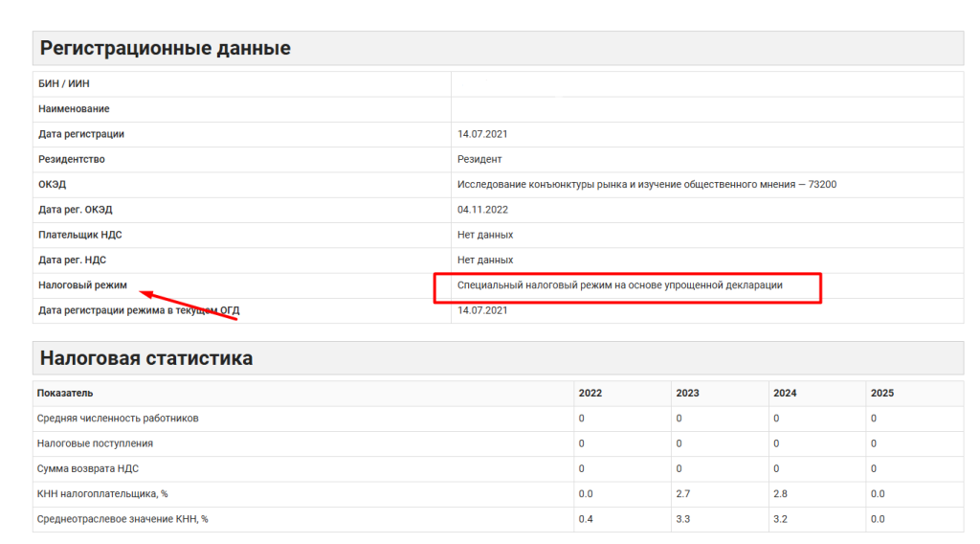Click the 3.3 industry average КНН value
This screenshot has width=980, height=544.
point(683,519)
